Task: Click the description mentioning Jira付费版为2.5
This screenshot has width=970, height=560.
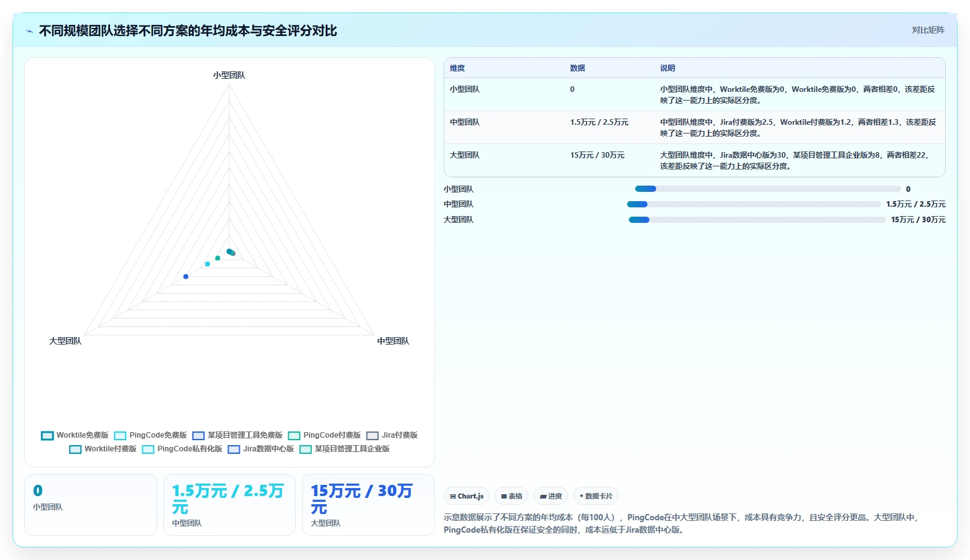Action: coord(798,128)
